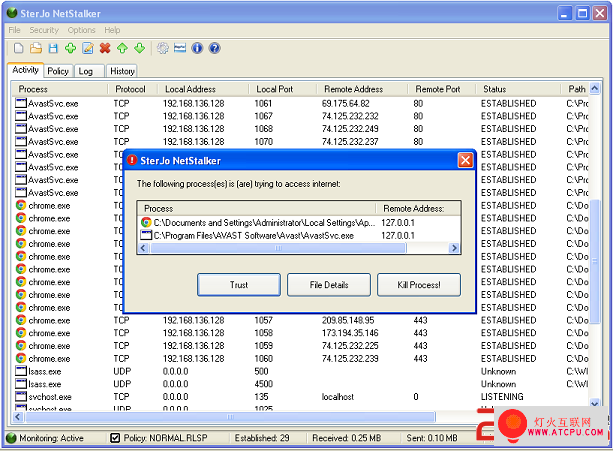Click the main list vertical scroll up arrow
The width and height of the screenshot is (613, 451).
click(x=595, y=88)
